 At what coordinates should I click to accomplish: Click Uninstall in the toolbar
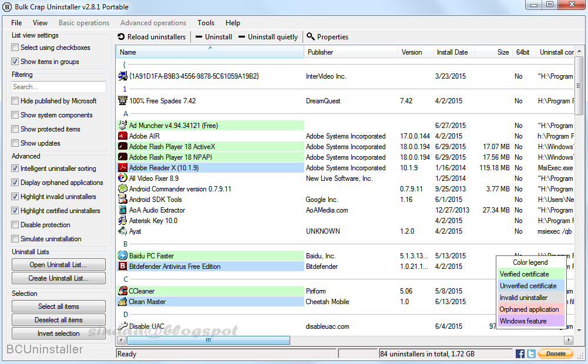214,37
